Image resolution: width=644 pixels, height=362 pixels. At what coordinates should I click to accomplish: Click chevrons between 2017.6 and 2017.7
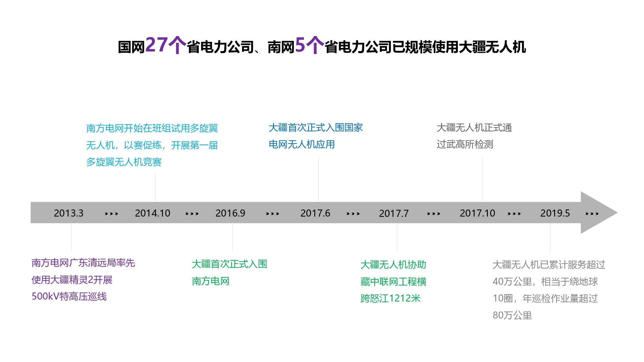tap(353, 214)
